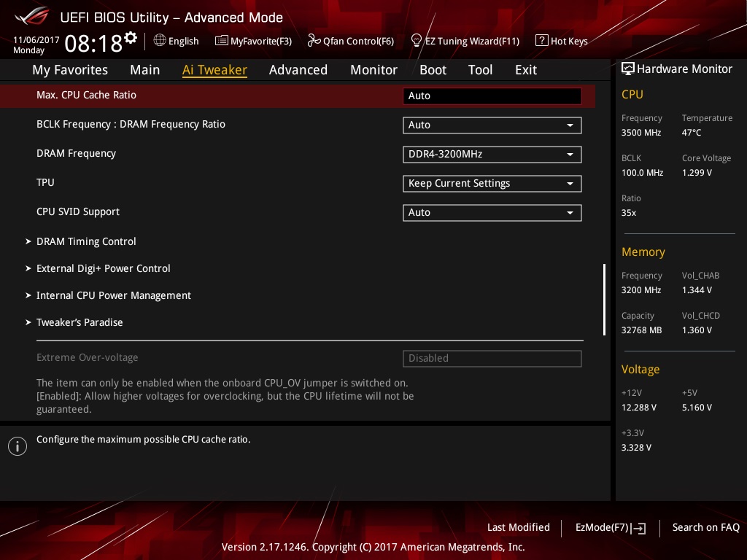Click BCLK Frequency : DRAM Frequency Ratio label
This screenshot has width=747, height=560.
131,124
